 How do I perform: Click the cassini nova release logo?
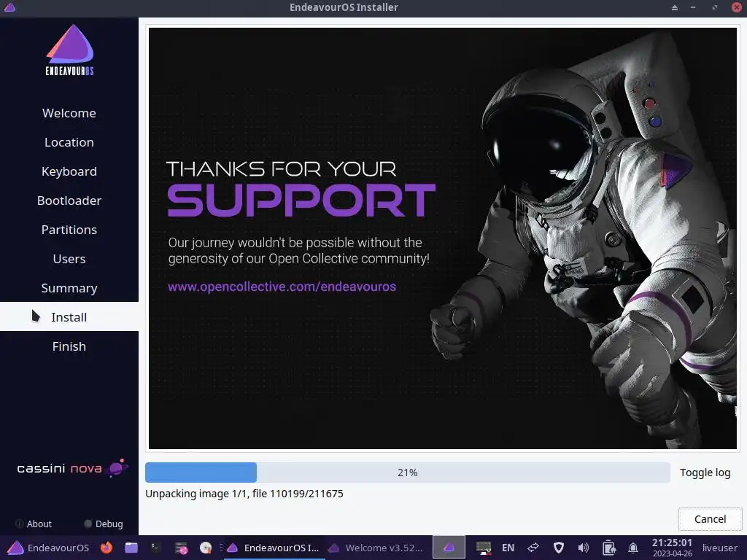pos(72,468)
